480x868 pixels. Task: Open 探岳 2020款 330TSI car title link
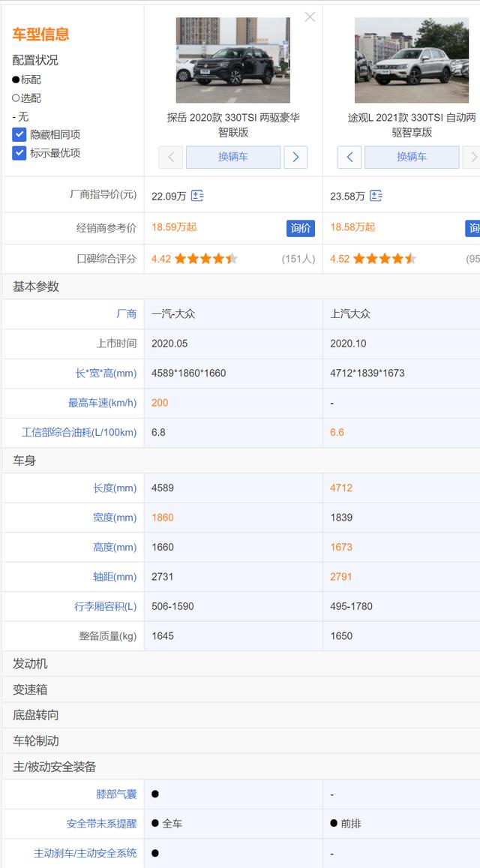click(233, 125)
